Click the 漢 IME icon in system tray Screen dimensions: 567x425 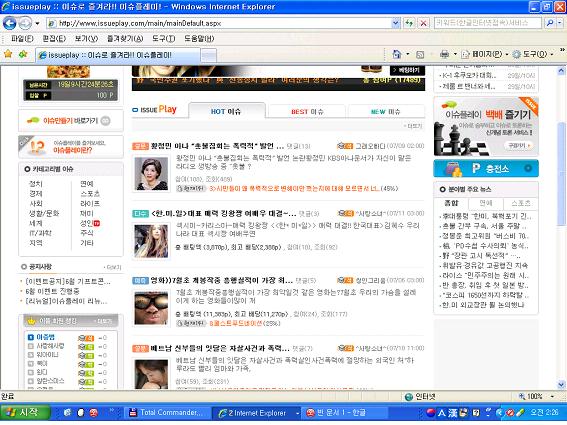[x=453, y=413]
